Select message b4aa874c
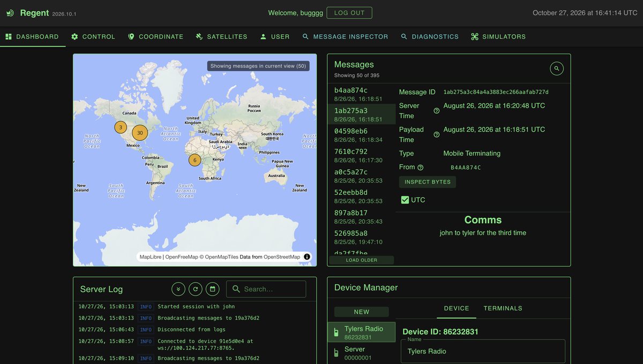643x364 pixels. point(361,94)
